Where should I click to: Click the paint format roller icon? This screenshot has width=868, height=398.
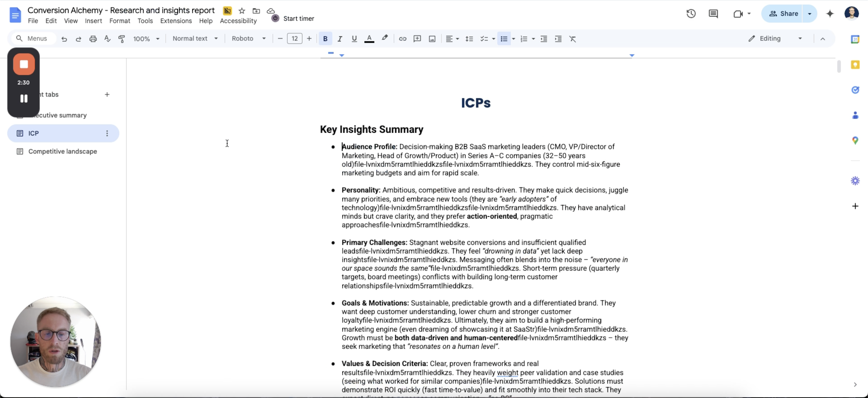click(x=122, y=39)
